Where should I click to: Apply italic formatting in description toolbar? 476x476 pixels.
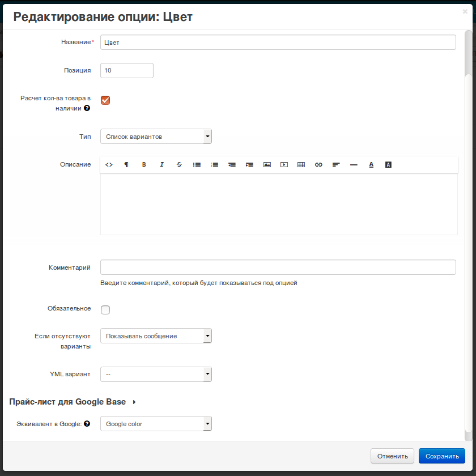click(x=161, y=164)
